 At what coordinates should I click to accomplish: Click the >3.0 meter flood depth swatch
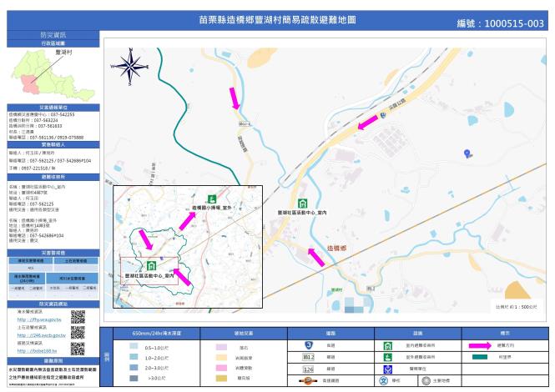pyautogui.click(x=134, y=378)
